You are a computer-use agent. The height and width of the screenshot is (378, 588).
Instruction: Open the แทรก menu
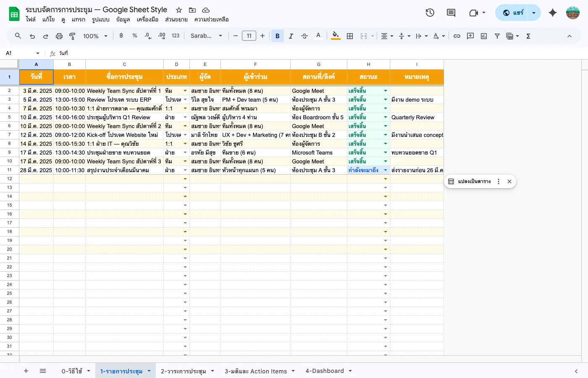tap(79, 19)
